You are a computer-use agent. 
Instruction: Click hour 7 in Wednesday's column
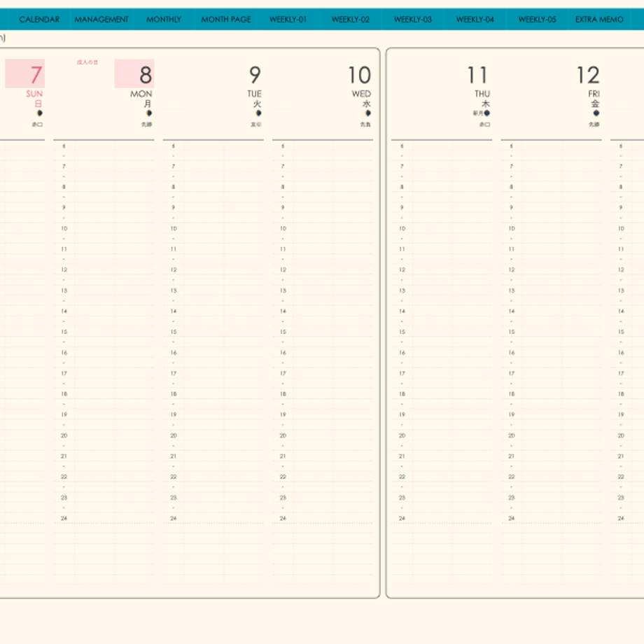point(283,166)
